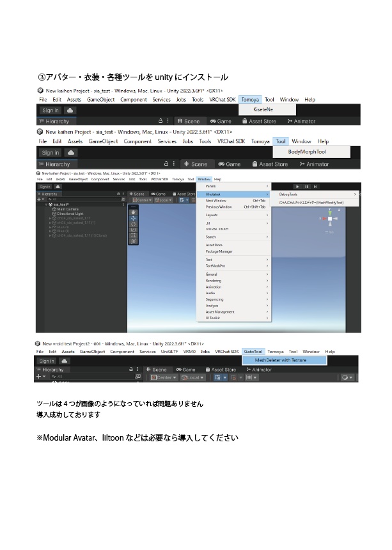
Task: Click the cloud icon in the BodyMorphTool screenshot
Action: click(71, 153)
